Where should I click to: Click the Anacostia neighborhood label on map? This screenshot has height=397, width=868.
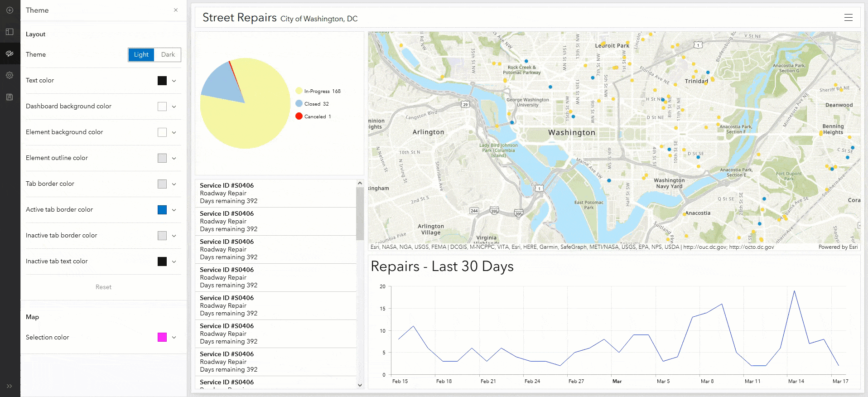pos(698,213)
